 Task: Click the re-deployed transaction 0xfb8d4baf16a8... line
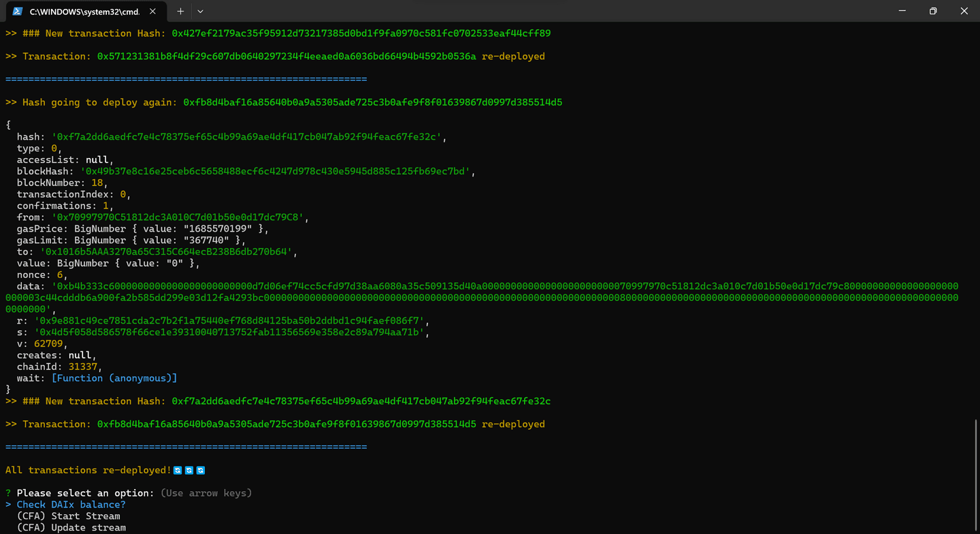275,425
